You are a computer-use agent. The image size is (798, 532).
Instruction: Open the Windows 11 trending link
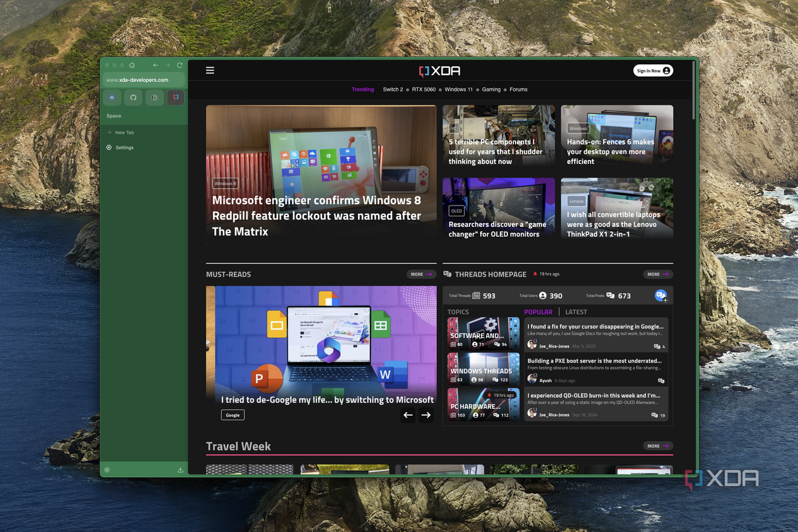458,90
